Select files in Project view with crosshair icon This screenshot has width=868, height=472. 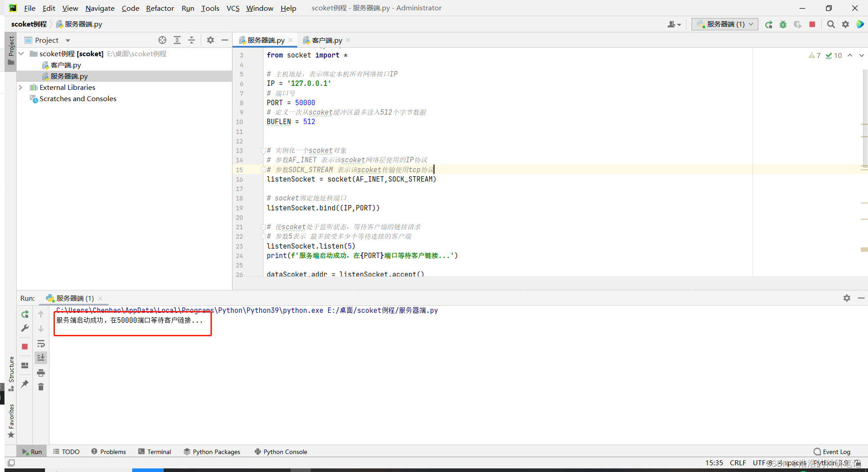162,40
